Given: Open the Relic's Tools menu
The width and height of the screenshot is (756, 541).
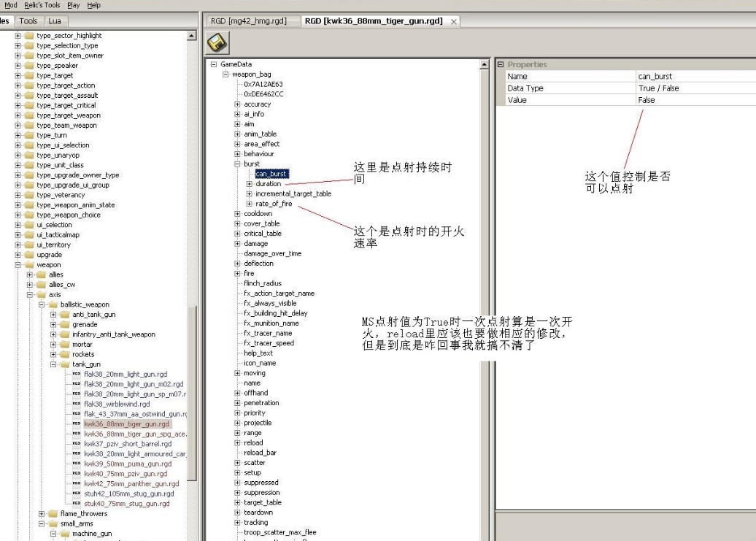Looking at the screenshot, I should [42, 5].
